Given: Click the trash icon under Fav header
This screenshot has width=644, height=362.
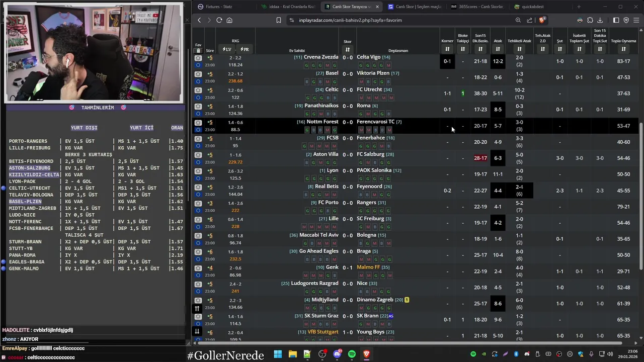Looking at the screenshot, I should click(x=198, y=50).
